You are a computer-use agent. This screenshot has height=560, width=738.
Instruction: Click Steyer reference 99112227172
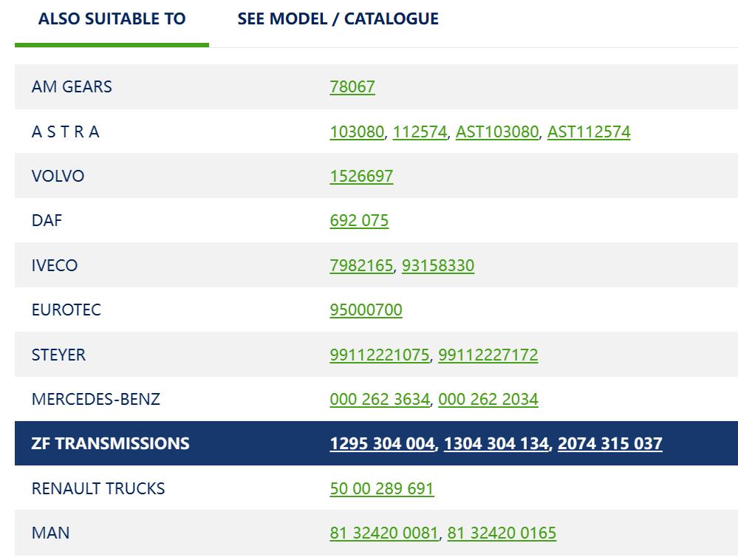pyautogui.click(x=488, y=355)
